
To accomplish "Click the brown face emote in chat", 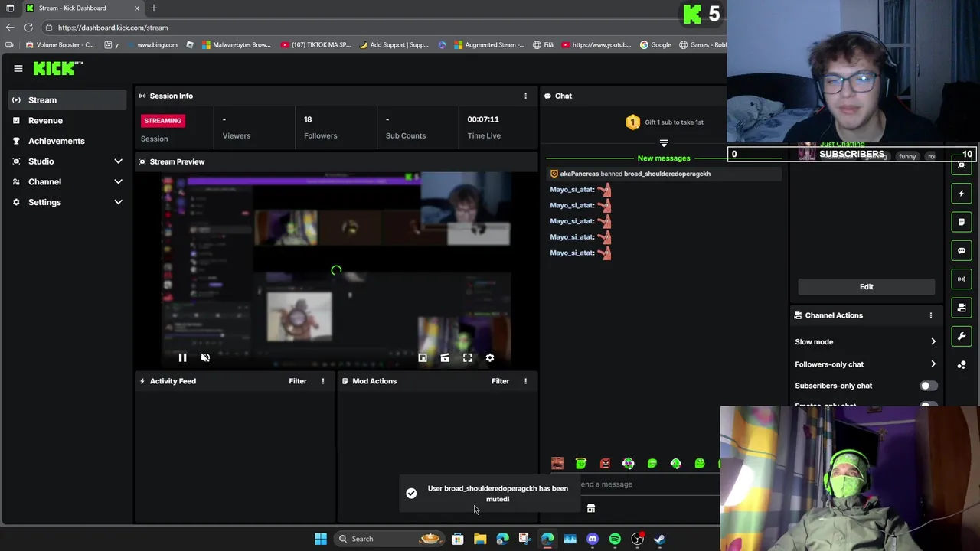I will tap(557, 463).
